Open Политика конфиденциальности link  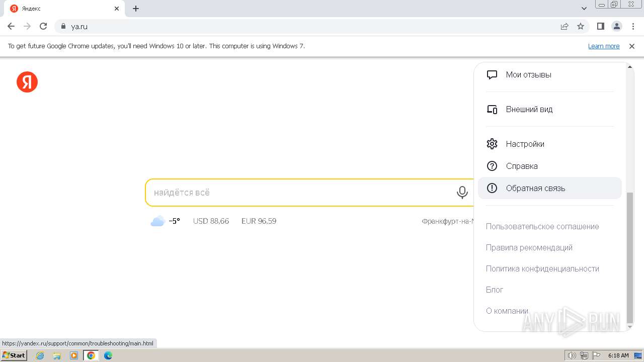coord(542,268)
